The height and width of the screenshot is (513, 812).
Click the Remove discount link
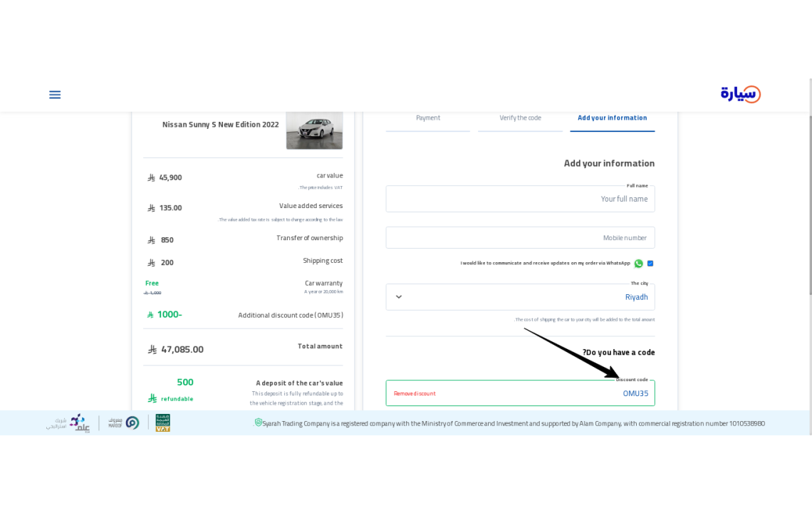(x=415, y=394)
